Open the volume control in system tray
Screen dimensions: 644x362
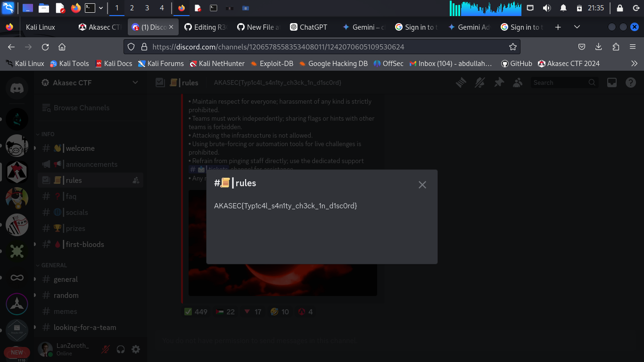(x=546, y=8)
